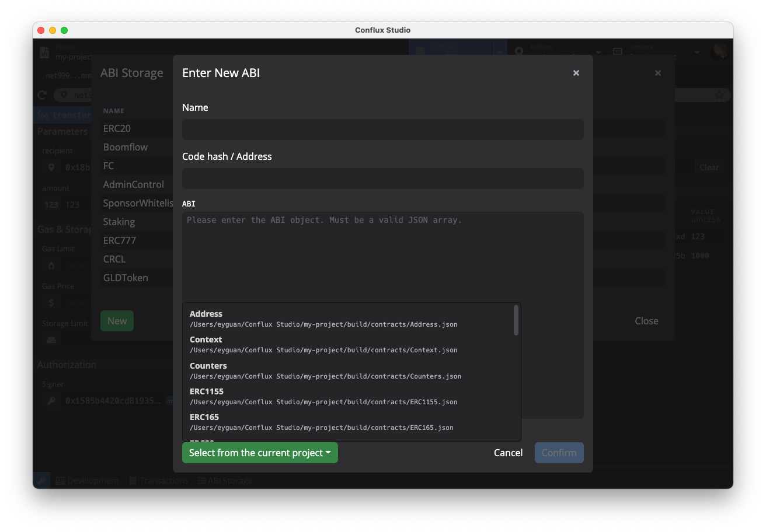Open the Select from the current project dropdown
The width and height of the screenshot is (766, 532).
click(x=260, y=453)
